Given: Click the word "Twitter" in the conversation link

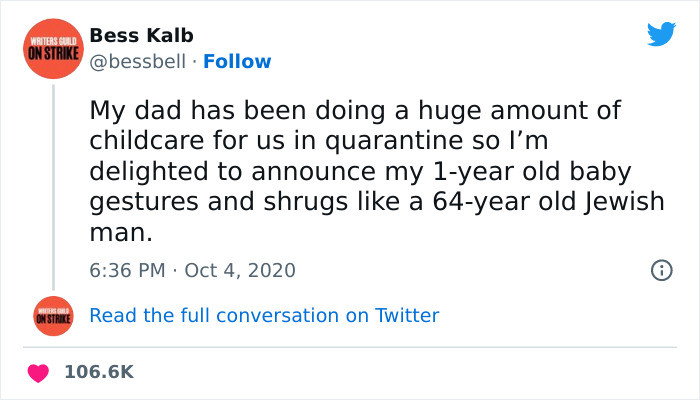Looking at the screenshot, I should pos(407,315).
